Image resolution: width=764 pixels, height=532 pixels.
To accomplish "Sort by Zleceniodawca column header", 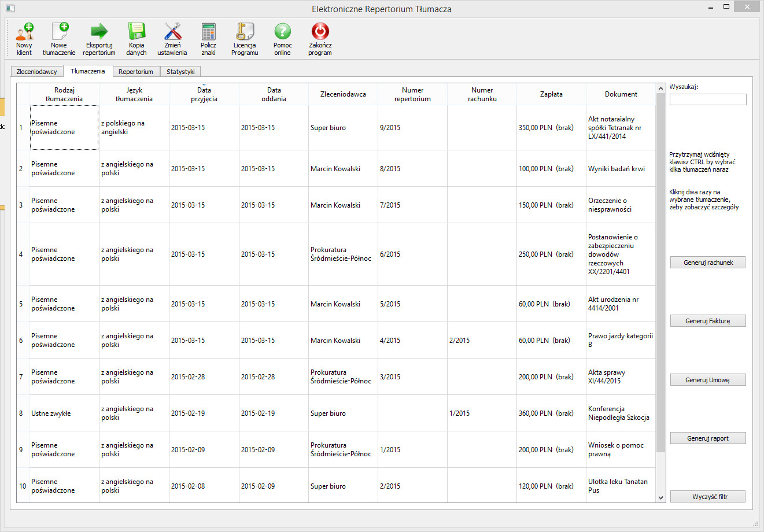I will pos(343,94).
